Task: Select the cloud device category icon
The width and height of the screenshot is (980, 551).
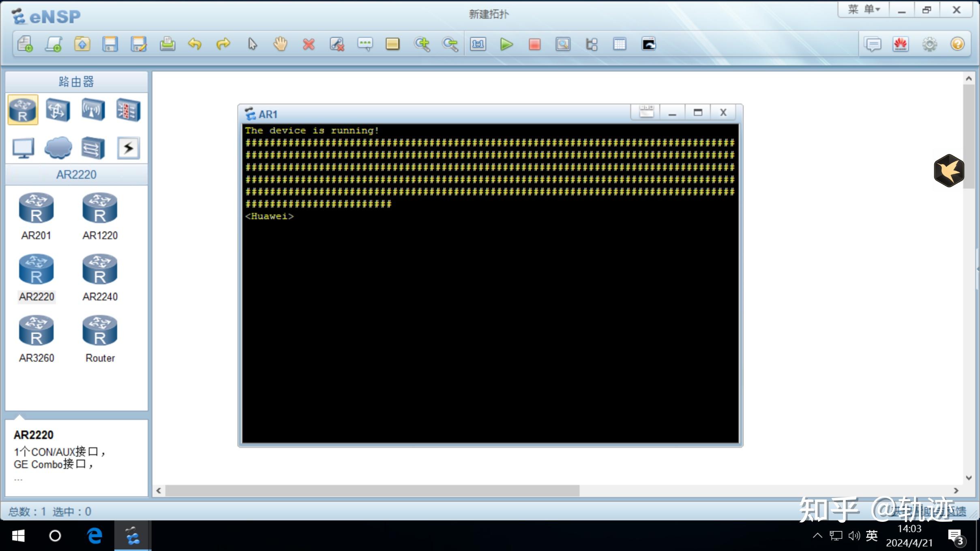Action: (x=58, y=148)
